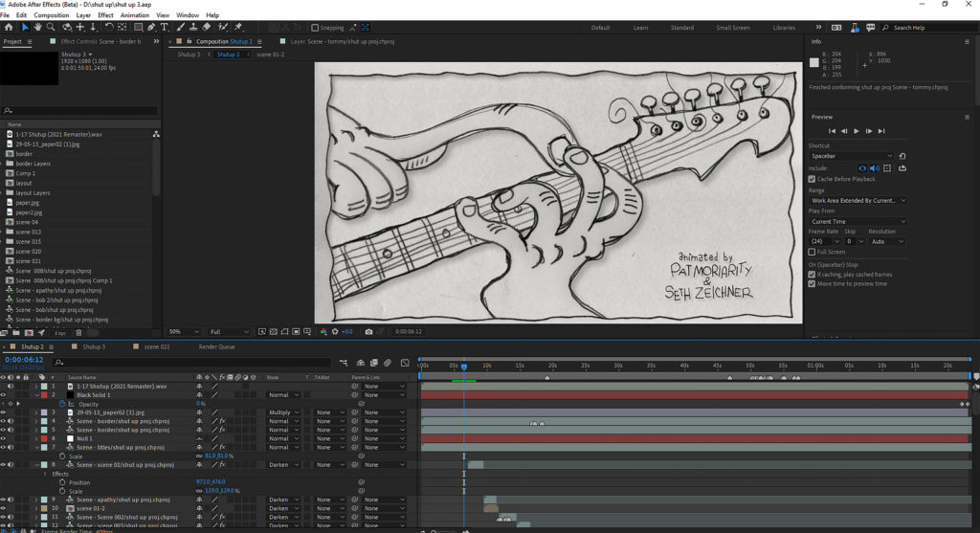Step to the next frame in Preview
Viewport: 980px width, 533px height.
click(x=869, y=131)
